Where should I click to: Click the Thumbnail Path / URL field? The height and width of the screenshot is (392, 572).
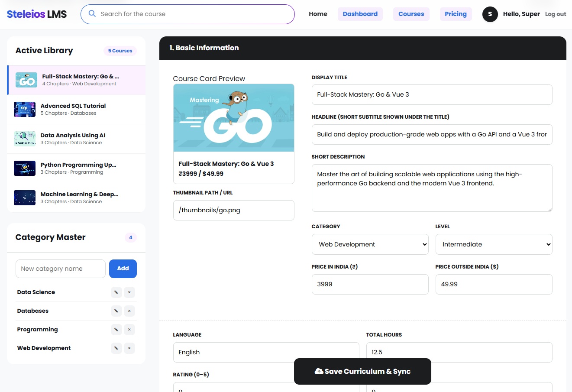(234, 210)
